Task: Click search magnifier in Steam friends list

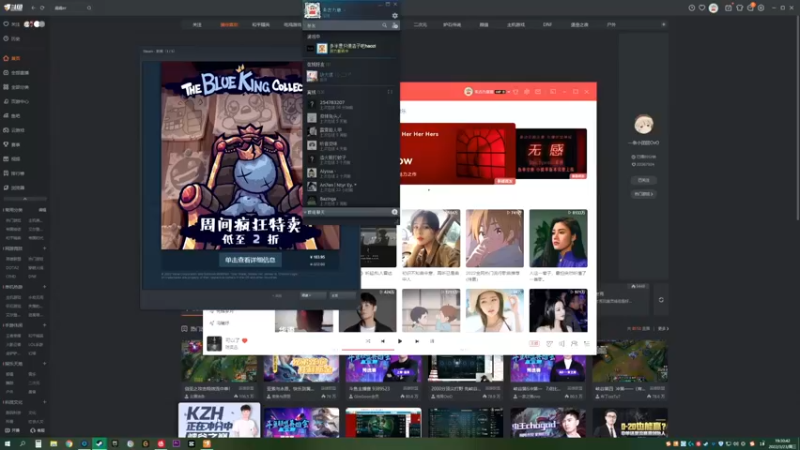Action: (x=385, y=25)
